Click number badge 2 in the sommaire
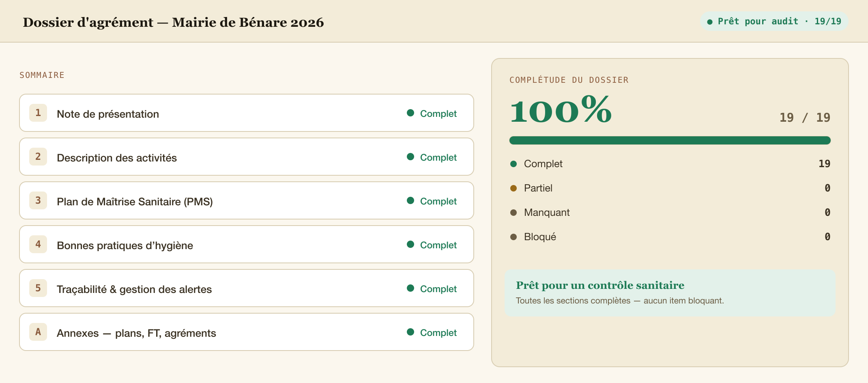Viewport: 868px width, 383px height. [38, 157]
